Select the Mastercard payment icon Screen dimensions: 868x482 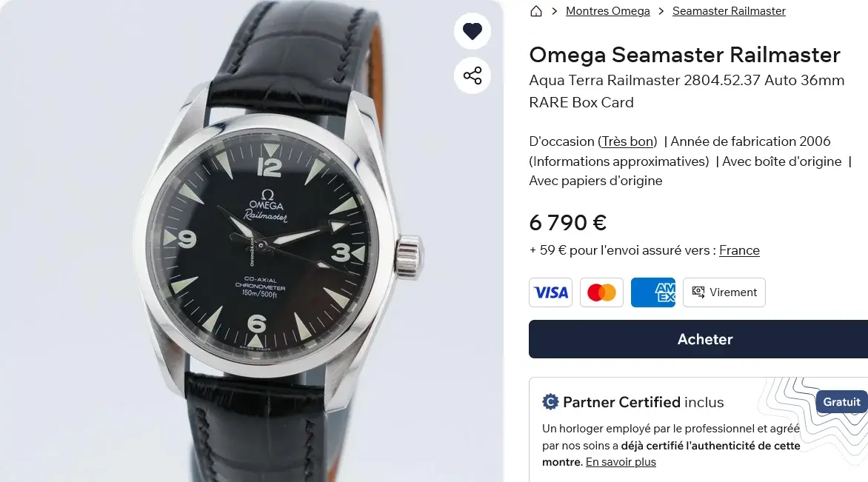[601, 292]
